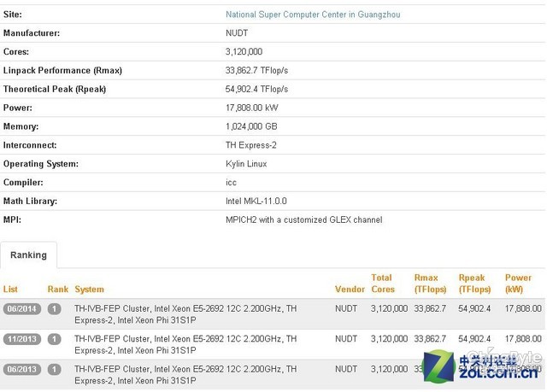
Task: Select the TH-IVB-FEP Cluster system in 06/2014 row
Action: (x=185, y=314)
